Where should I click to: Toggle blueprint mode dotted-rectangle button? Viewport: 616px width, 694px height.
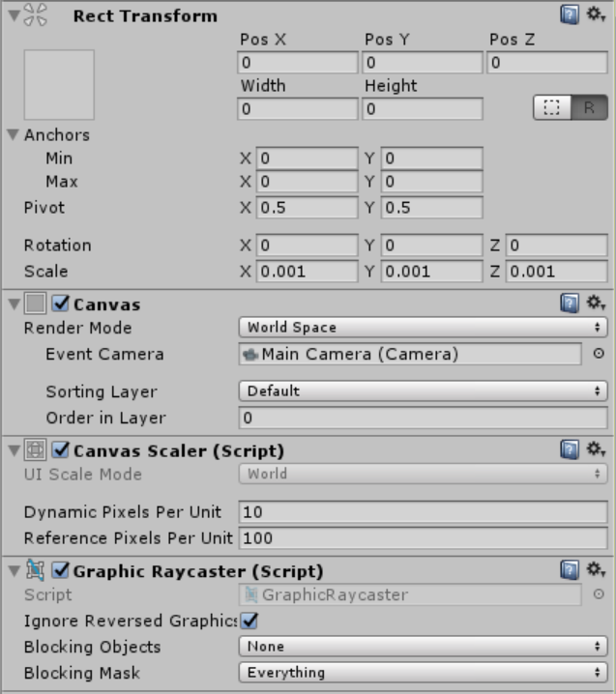click(x=552, y=107)
